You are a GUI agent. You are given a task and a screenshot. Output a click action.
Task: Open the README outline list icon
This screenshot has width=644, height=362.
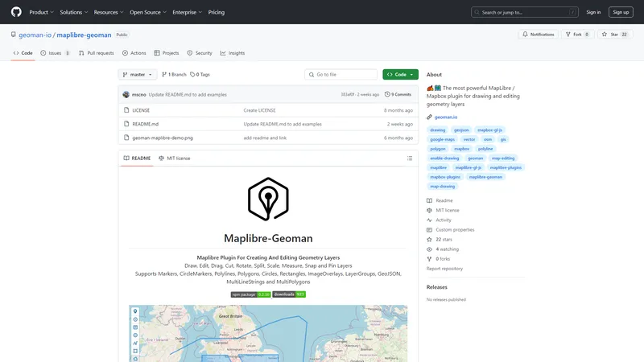point(410,158)
